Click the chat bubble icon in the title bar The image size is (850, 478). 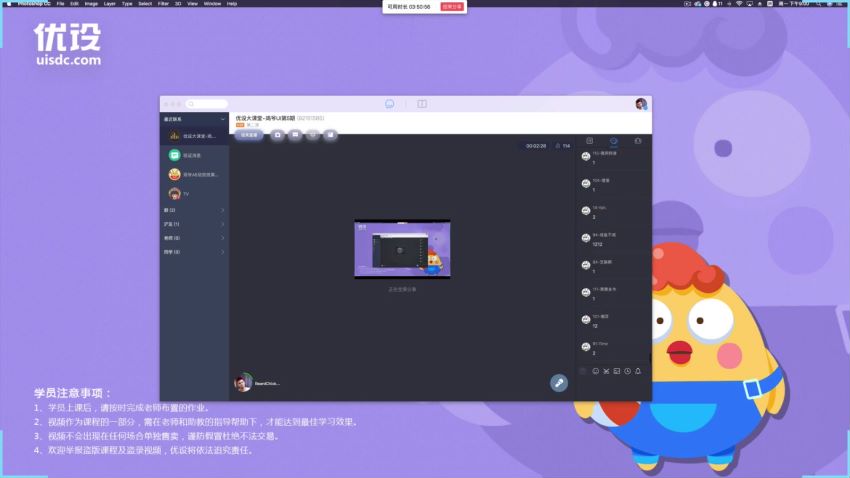(x=389, y=104)
